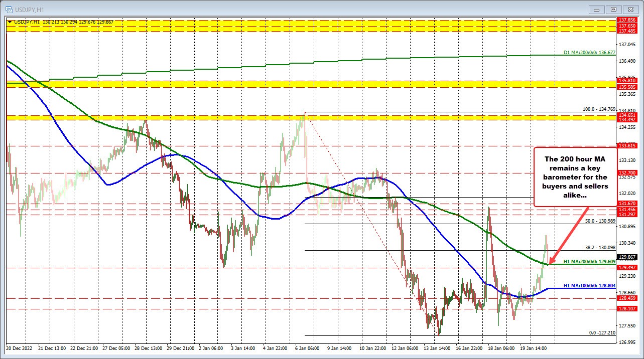Click the red 129.497 price tag
The height and width of the screenshot is (359, 644).
(x=627, y=268)
